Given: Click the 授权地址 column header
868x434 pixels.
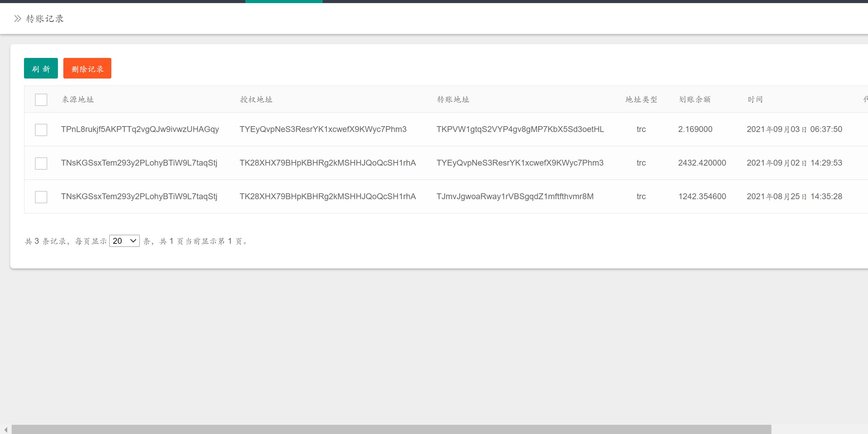Looking at the screenshot, I should pos(256,100).
